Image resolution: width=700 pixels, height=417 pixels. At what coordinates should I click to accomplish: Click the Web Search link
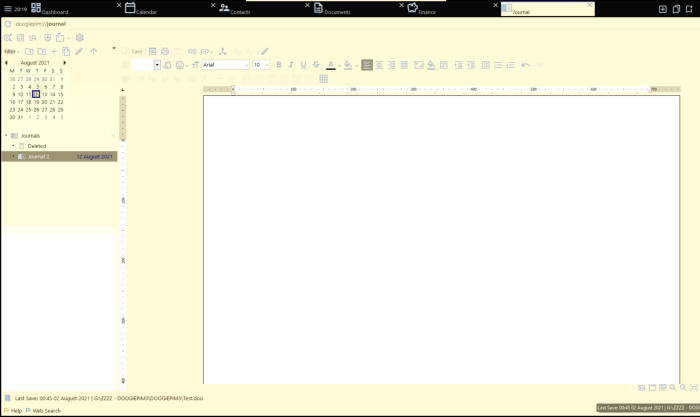tap(46, 410)
